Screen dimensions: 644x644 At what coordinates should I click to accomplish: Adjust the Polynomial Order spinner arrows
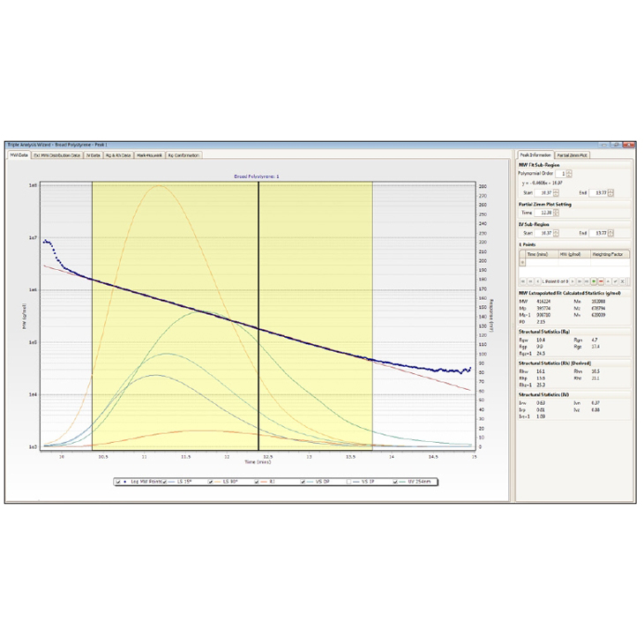point(571,174)
